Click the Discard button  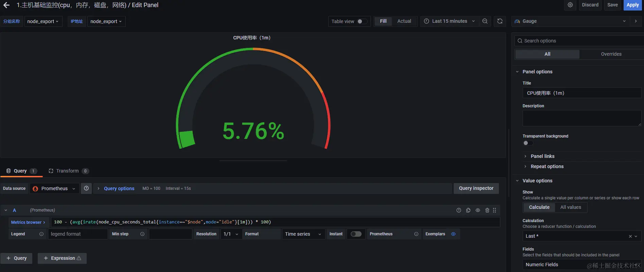pos(590,5)
